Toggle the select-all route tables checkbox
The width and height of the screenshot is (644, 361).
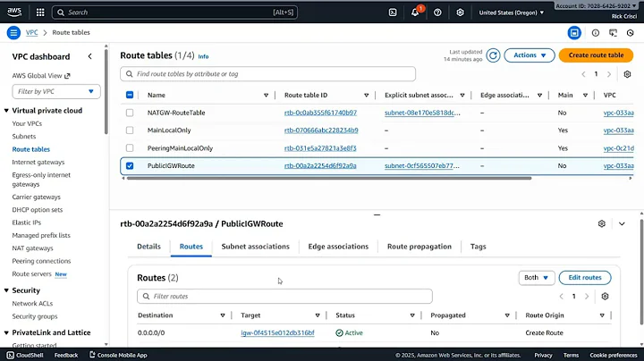130,95
